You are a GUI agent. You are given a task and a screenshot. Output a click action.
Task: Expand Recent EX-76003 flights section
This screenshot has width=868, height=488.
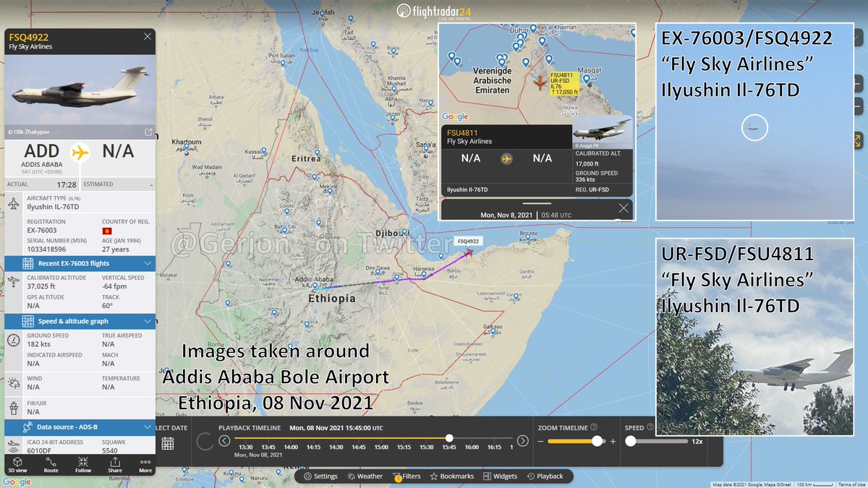(x=80, y=263)
